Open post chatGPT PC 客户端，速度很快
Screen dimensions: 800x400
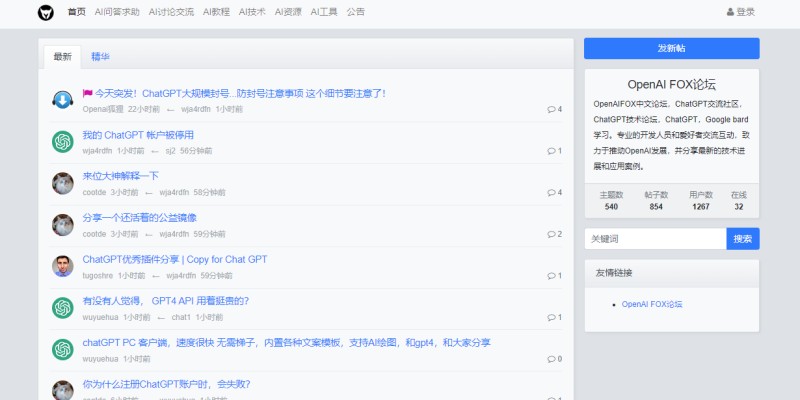point(286,343)
